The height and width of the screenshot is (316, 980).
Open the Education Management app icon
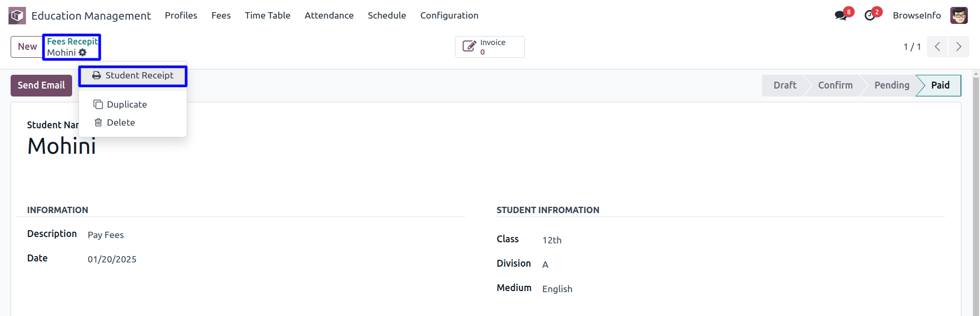[17, 15]
